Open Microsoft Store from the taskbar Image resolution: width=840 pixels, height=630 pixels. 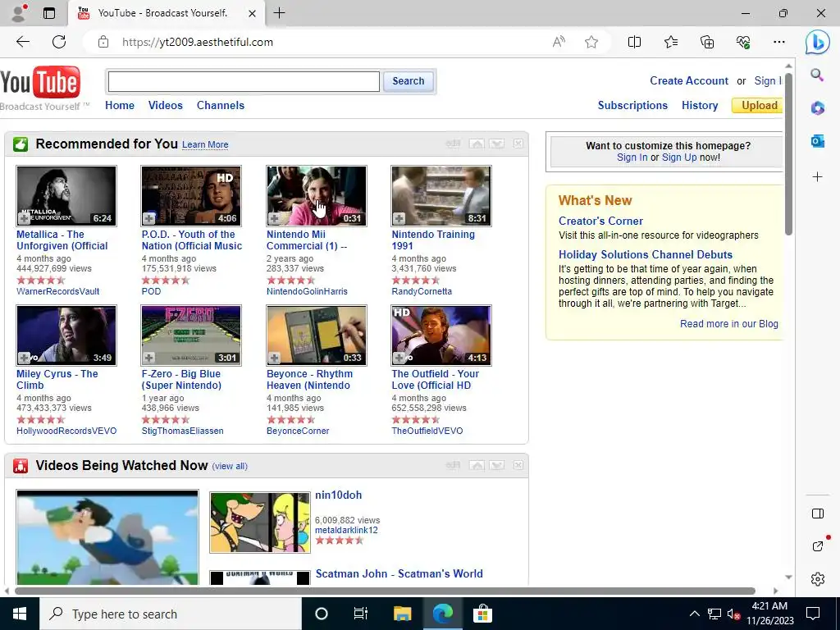tap(482, 614)
